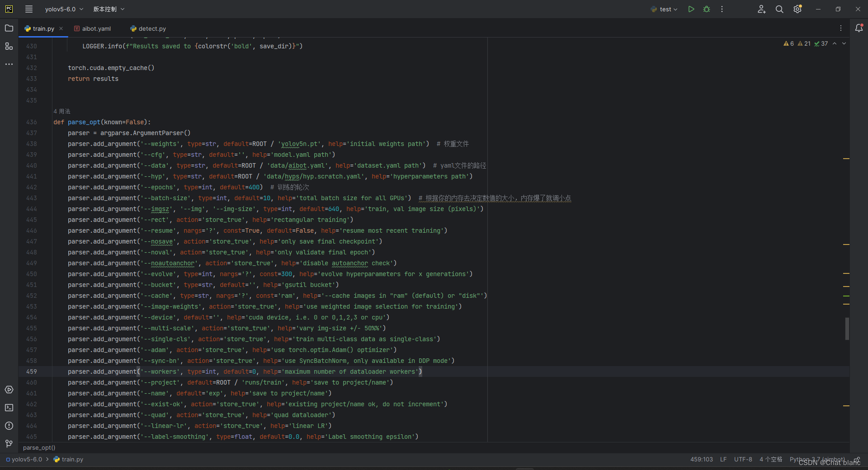Viewport: 868px width, 470px height.
Task: Click warning stripe mark near line 440
Action: pyautogui.click(x=846, y=159)
